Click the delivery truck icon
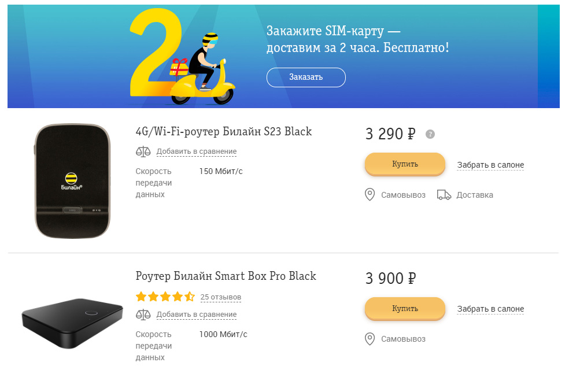569x392 pixels. (x=444, y=195)
